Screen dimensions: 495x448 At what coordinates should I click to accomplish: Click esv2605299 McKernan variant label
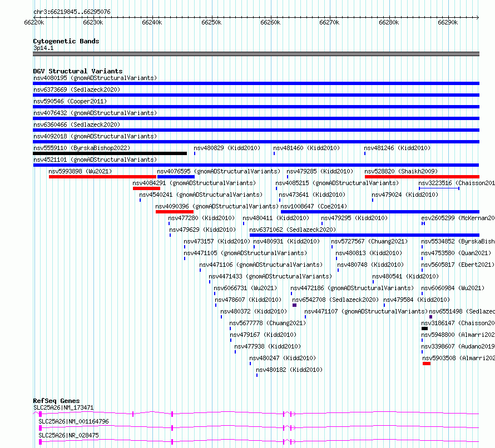click(x=458, y=218)
